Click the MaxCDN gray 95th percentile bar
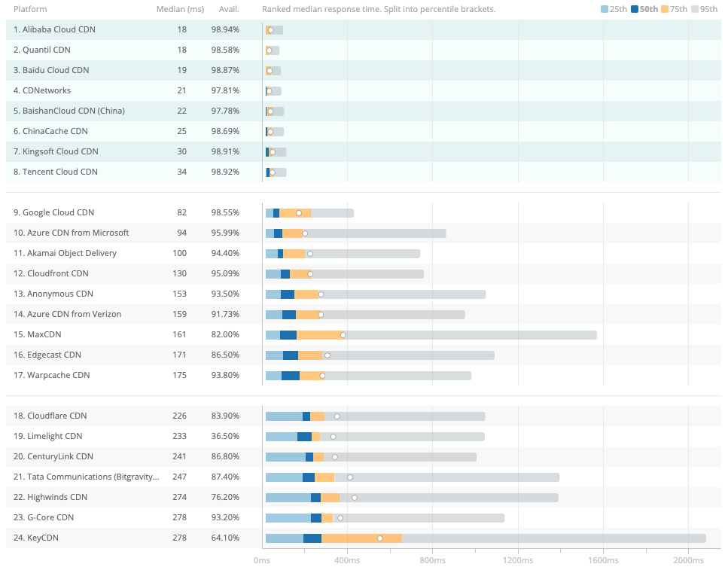Viewport: 728px width, 570px height. 467,335
